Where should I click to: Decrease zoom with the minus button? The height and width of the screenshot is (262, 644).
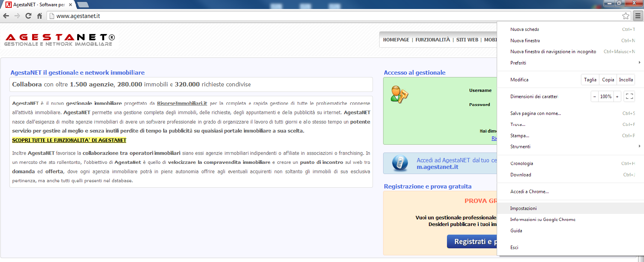tap(595, 97)
